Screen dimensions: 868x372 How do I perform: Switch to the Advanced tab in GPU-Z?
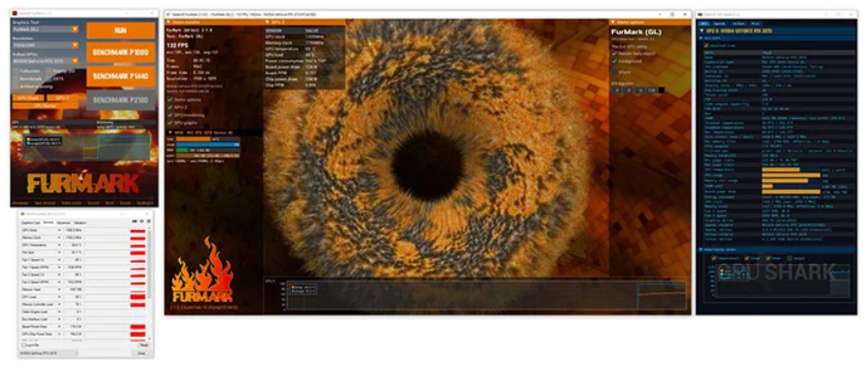63,222
